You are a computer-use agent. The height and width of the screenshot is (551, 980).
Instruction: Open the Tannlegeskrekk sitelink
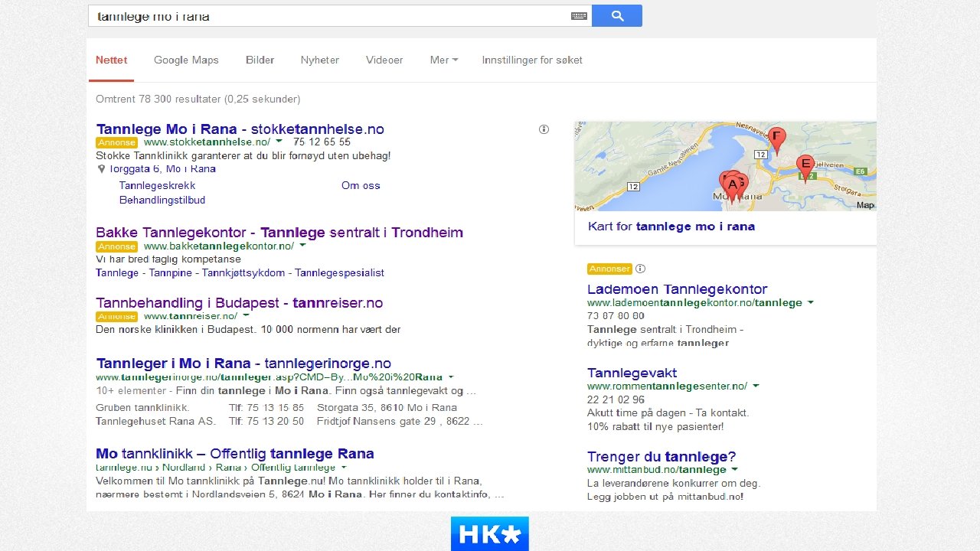point(157,186)
